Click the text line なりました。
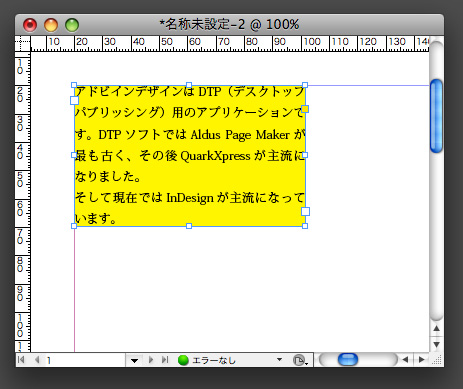Image resolution: width=463 pixels, height=389 pixels. click(108, 177)
